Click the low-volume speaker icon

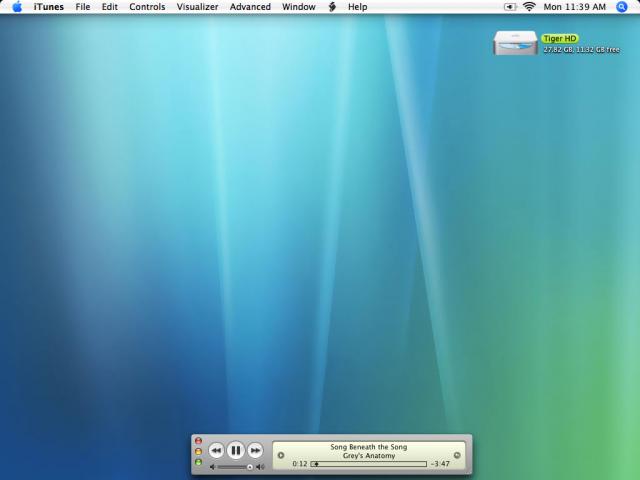212,467
